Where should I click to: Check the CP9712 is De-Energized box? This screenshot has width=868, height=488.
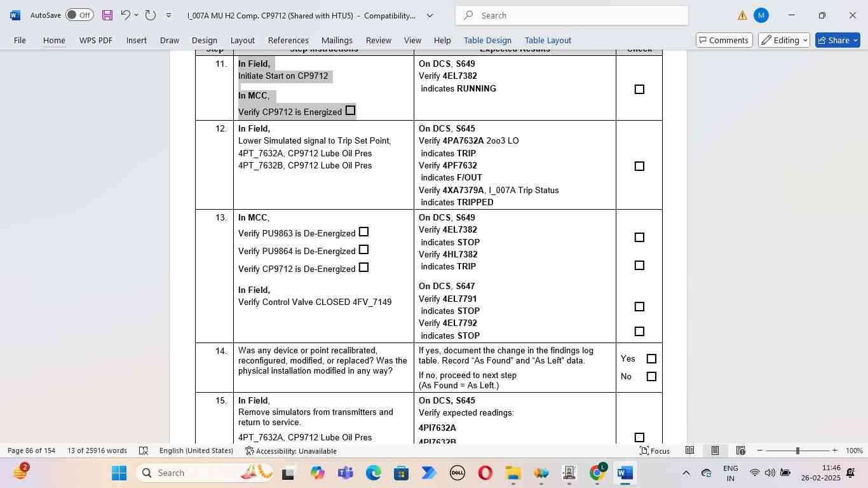363,268
